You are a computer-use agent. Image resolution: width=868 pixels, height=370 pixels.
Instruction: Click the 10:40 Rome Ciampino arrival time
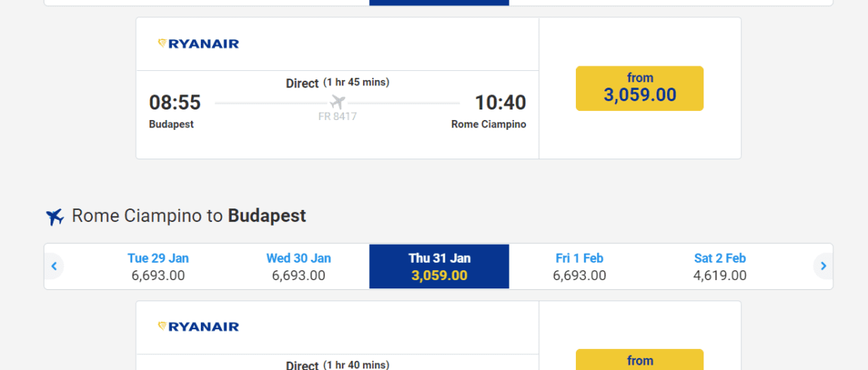500,103
